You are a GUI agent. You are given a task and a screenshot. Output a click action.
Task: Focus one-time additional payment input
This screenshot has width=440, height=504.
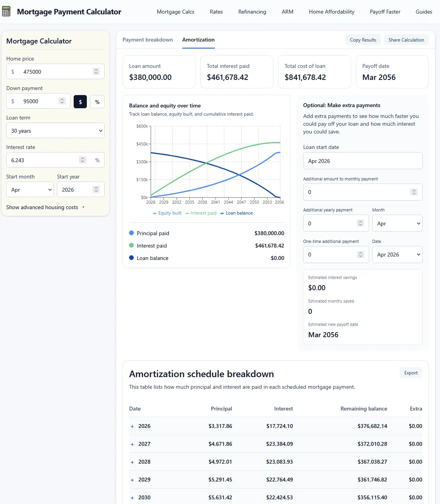point(336,255)
